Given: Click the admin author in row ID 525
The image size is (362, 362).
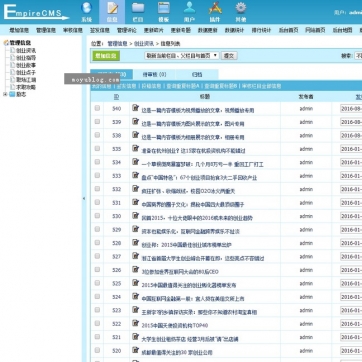Looking at the screenshot, I should click(306, 283).
